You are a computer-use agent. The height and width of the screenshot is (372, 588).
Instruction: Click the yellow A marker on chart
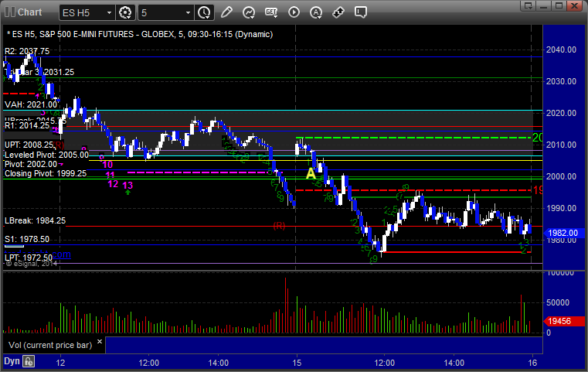tap(311, 173)
